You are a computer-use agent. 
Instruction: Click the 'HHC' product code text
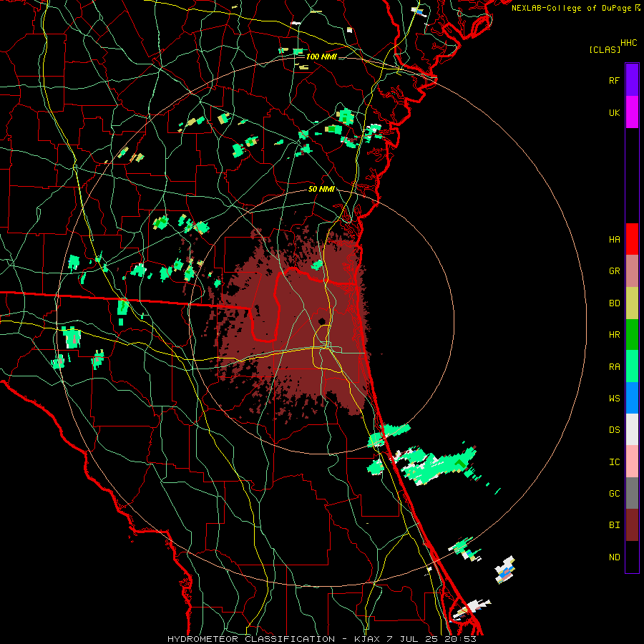pos(629,43)
